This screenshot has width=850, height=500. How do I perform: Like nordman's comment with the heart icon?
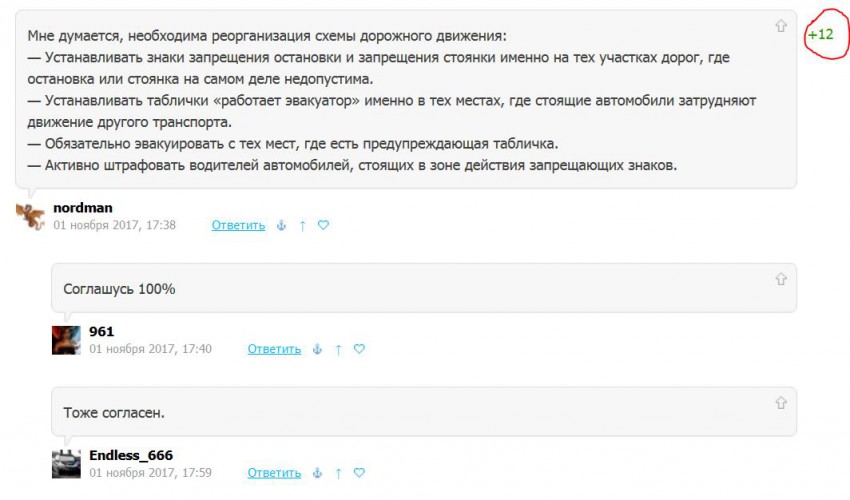click(323, 226)
